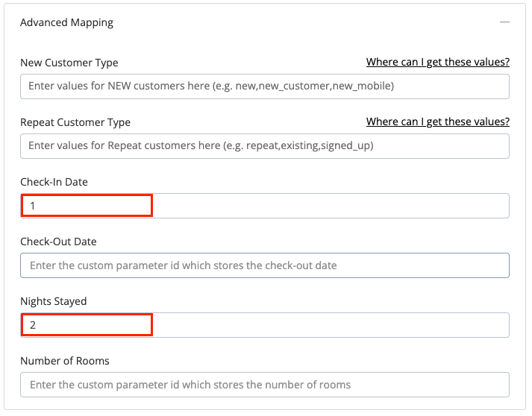Collapse the Advanced Mapping section
The height and width of the screenshot is (416, 532).
tap(504, 22)
